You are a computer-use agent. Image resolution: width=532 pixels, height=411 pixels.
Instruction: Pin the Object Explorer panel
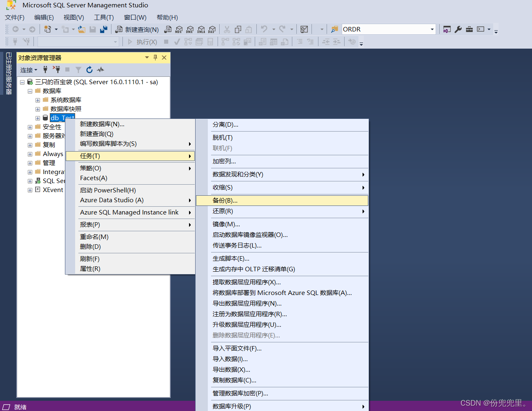155,58
